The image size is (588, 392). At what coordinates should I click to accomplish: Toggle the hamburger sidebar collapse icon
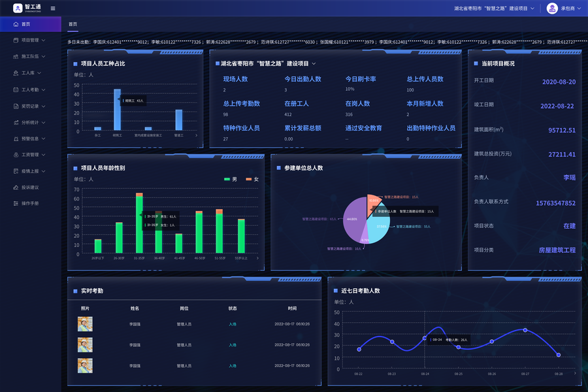coord(53,8)
